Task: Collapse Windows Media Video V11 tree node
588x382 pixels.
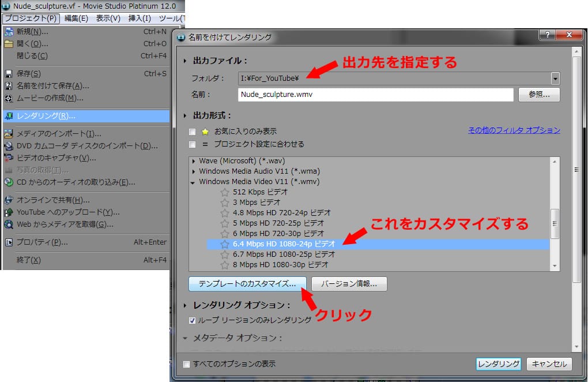Action: point(194,182)
